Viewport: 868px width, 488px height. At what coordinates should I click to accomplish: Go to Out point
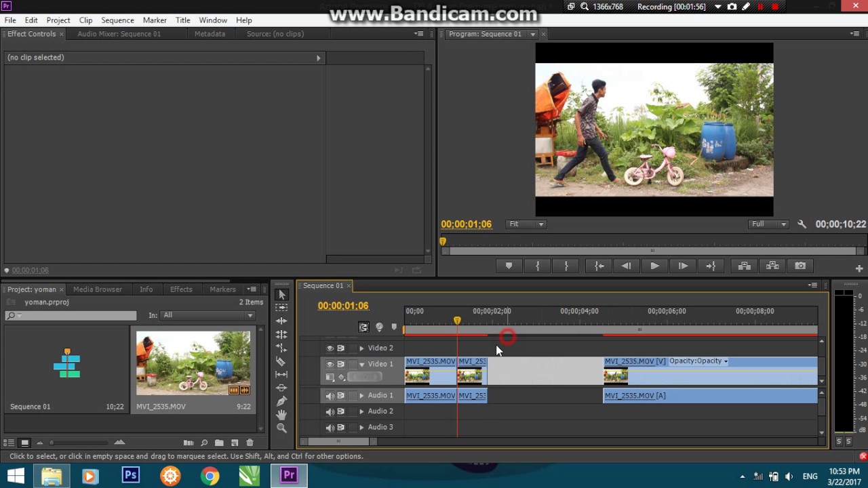click(711, 266)
